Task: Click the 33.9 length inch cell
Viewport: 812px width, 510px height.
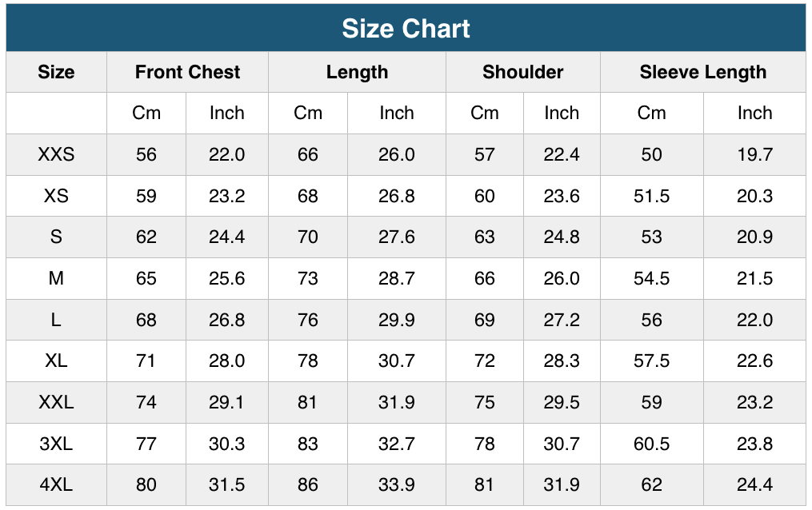Action: [397, 484]
